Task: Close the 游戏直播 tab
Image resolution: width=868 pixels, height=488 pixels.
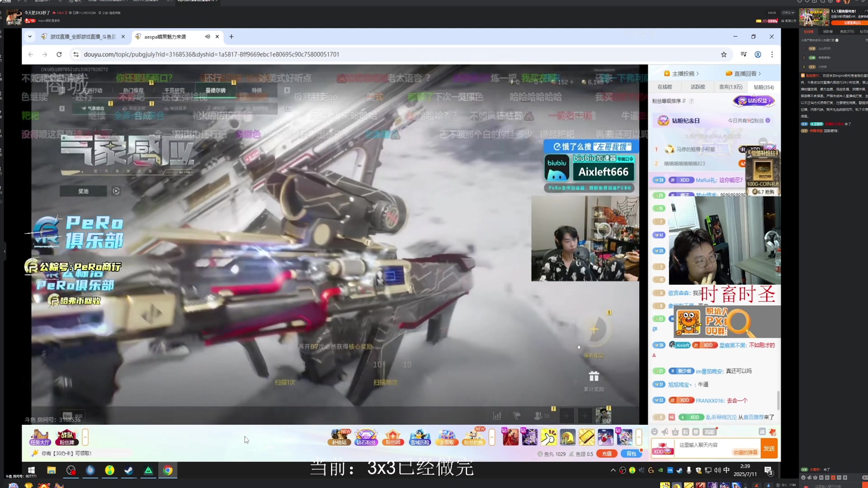Action: pos(123,37)
